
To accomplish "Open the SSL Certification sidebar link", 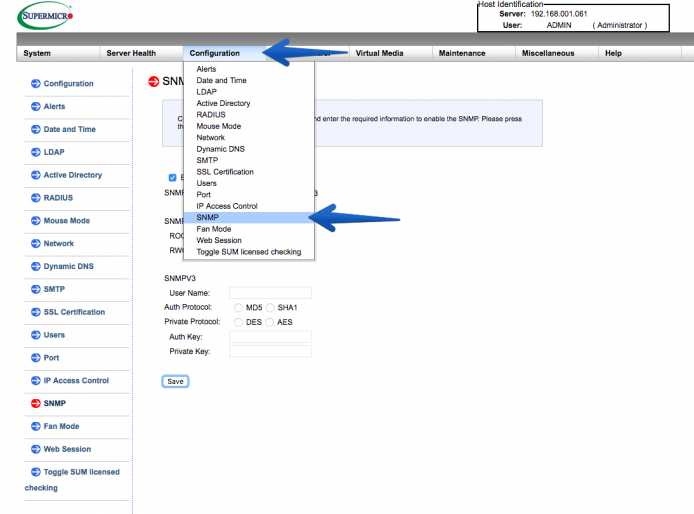I will (74, 312).
